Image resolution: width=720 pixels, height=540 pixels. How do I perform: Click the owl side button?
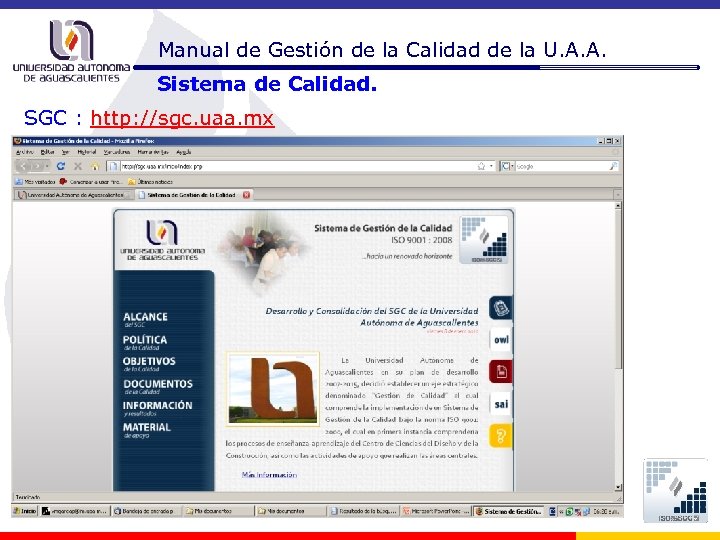pyautogui.click(x=501, y=339)
